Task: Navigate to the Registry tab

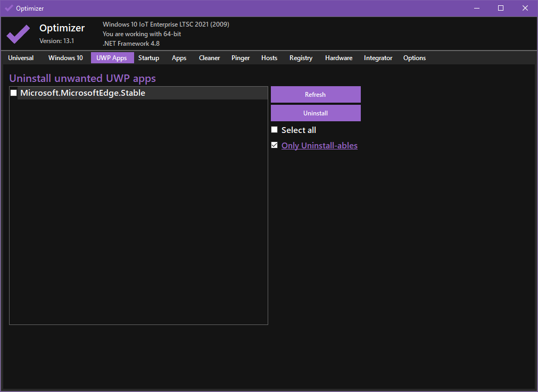Action: tap(301, 58)
